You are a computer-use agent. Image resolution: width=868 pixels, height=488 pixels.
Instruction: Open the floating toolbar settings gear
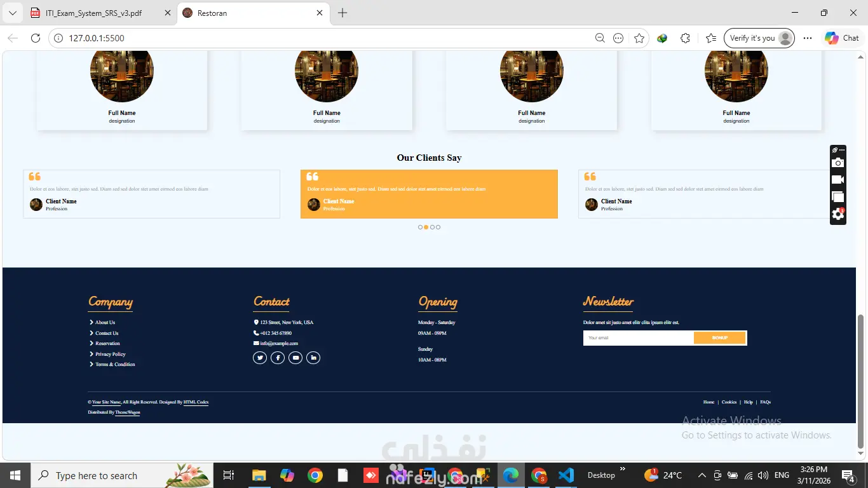[838, 214]
